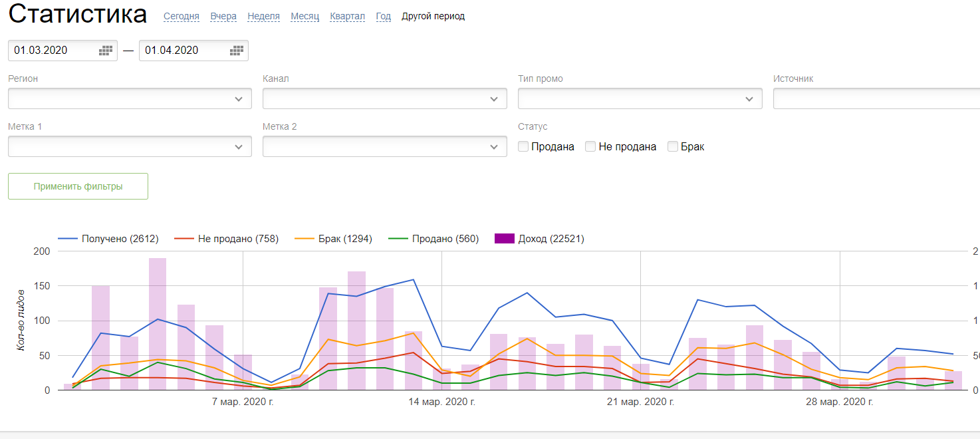
Task: Expand the Метка 2 dropdown
Action: coord(384,146)
